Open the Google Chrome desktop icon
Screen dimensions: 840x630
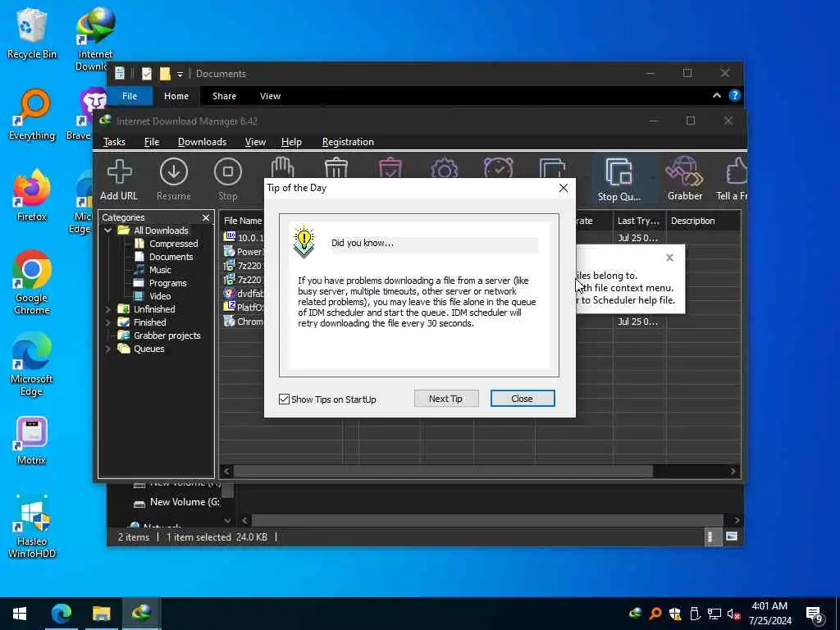pyautogui.click(x=32, y=283)
